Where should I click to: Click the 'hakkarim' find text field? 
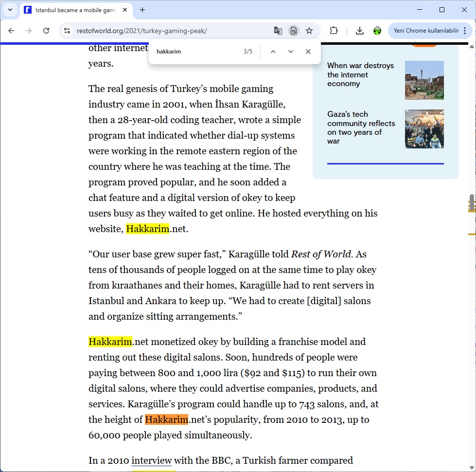194,52
